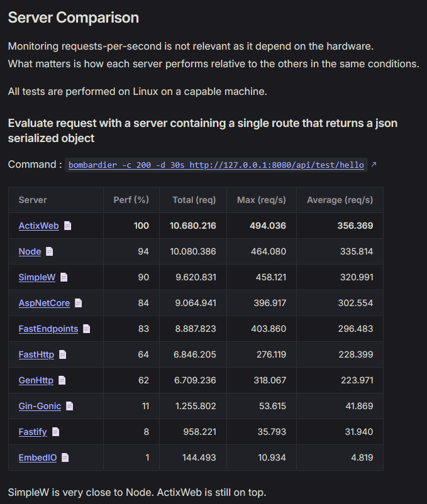Viewport: 427px width, 504px height.
Task: Click the Node total value 10.080.386
Action: click(193, 251)
